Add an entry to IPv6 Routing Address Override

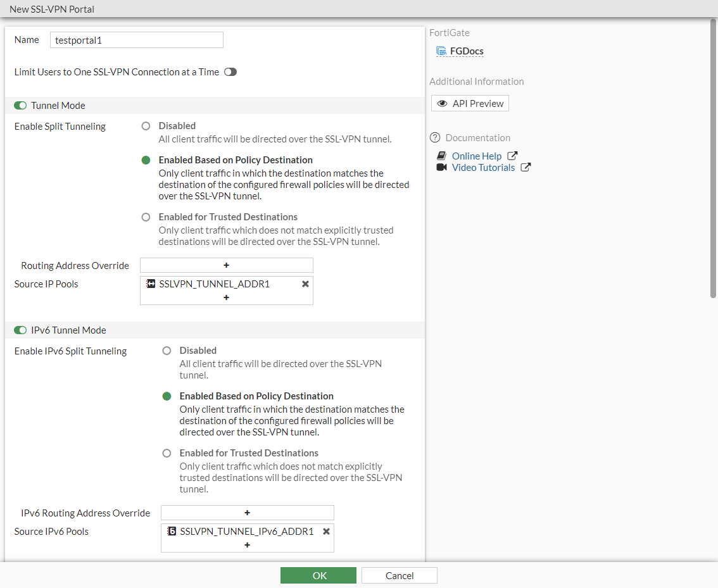[x=247, y=513]
